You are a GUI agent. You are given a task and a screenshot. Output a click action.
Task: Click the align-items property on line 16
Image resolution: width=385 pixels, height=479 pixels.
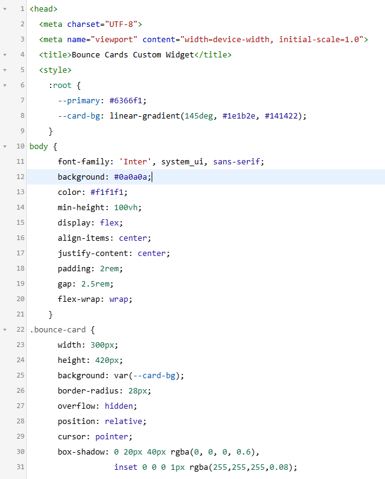point(83,238)
